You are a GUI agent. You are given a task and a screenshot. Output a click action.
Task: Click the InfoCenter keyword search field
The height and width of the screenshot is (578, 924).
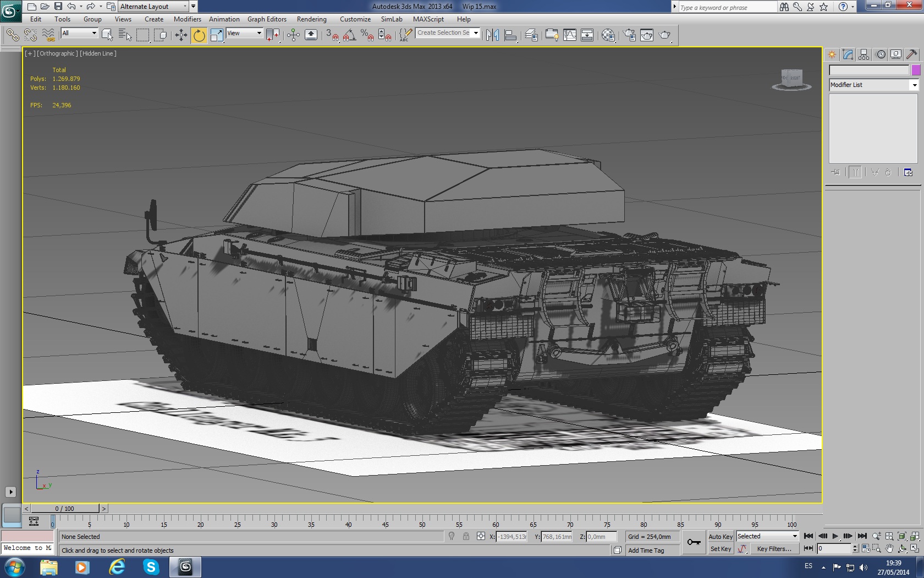tap(727, 7)
